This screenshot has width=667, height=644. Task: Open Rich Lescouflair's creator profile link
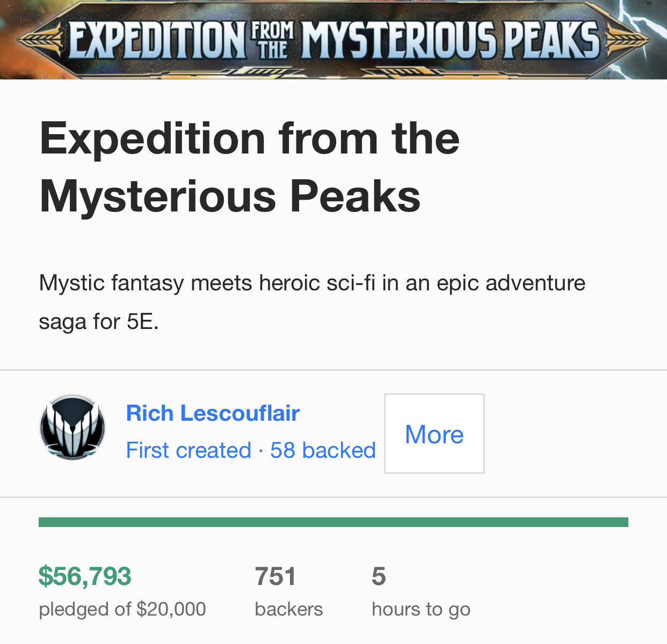click(213, 413)
